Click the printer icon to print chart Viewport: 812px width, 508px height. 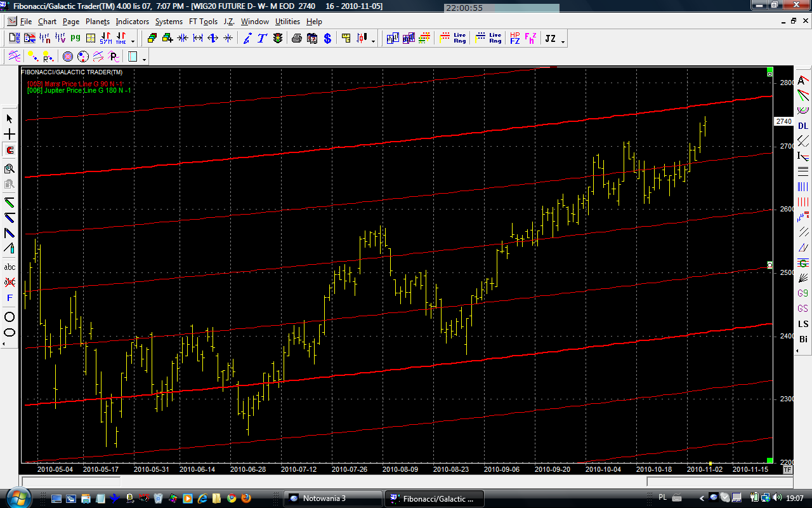(x=296, y=39)
